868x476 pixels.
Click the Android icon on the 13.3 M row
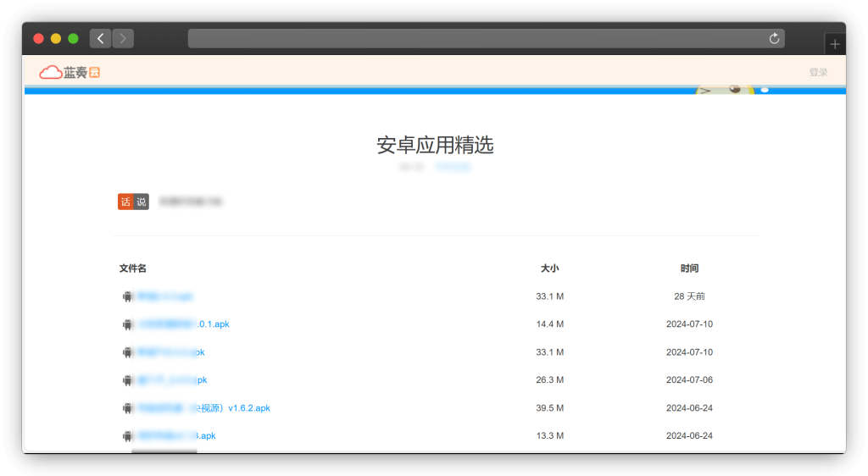(x=127, y=435)
